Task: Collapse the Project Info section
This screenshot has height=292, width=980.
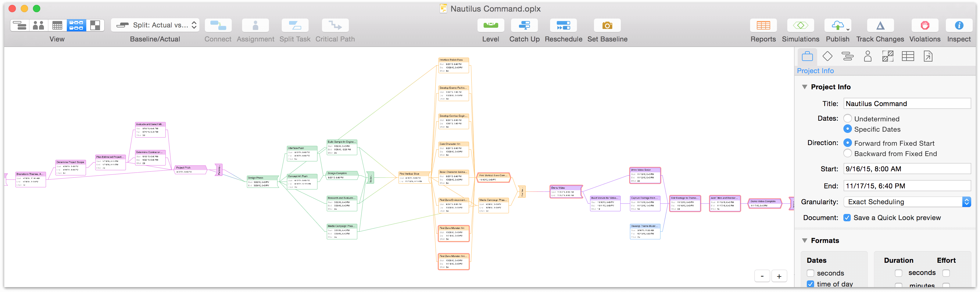Action: point(805,87)
